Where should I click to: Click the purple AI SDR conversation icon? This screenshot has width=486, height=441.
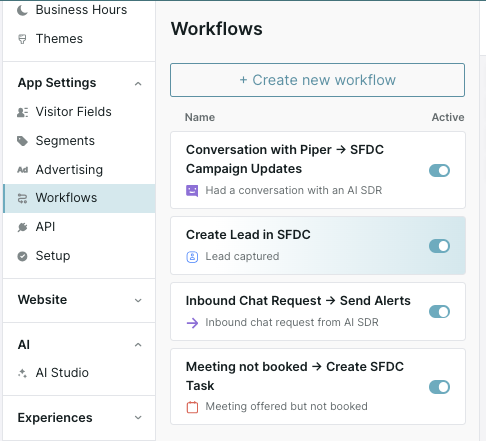click(192, 191)
